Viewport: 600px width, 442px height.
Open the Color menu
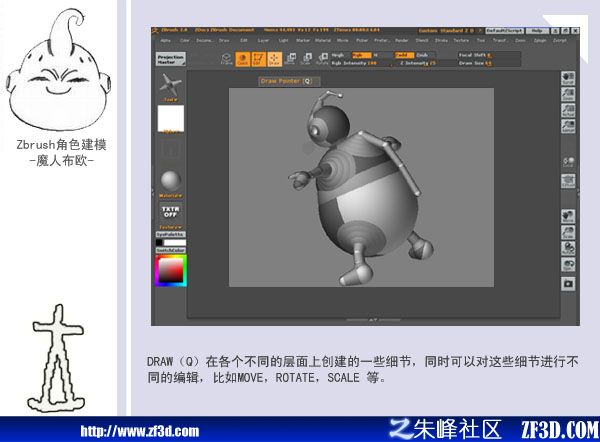click(185, 41)
